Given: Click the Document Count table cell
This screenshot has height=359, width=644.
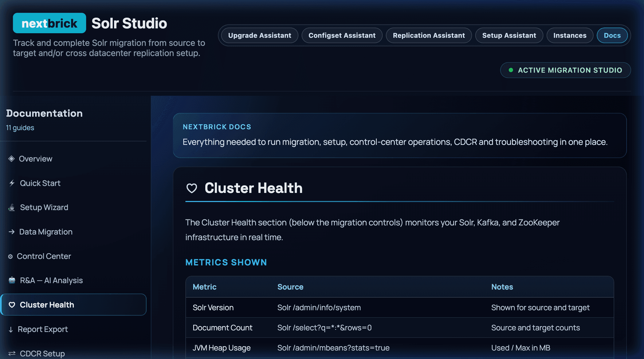Looking at the screenshot, I should (222, 328).
